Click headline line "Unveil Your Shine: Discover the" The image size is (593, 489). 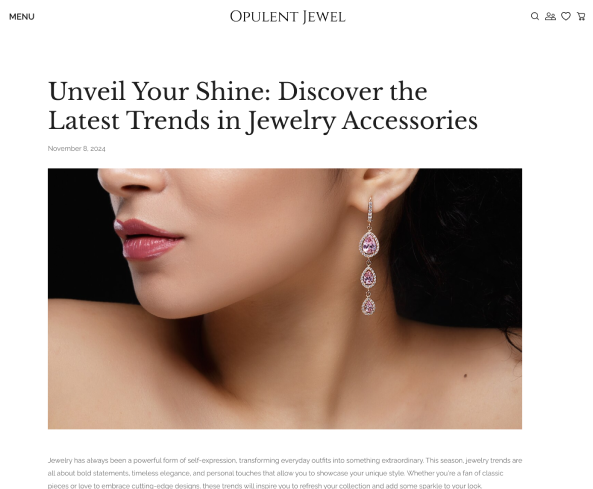[238, 92]
